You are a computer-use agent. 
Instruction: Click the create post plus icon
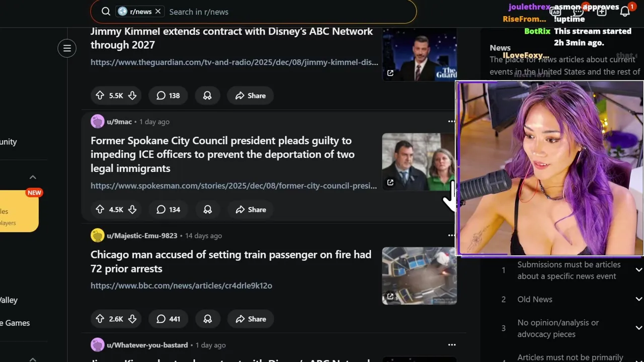click(x=601, y=12)
